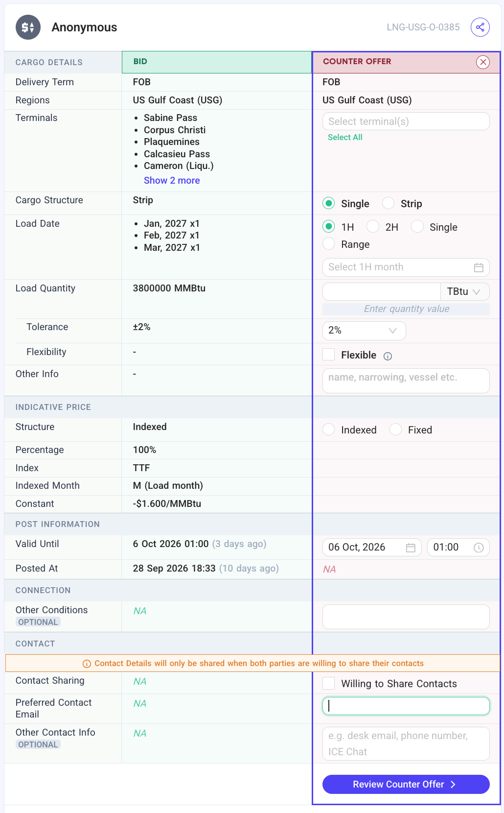Screen dimensions: 504x813
Task: Select Strip cargo structure radio
Action: point(388,203)
